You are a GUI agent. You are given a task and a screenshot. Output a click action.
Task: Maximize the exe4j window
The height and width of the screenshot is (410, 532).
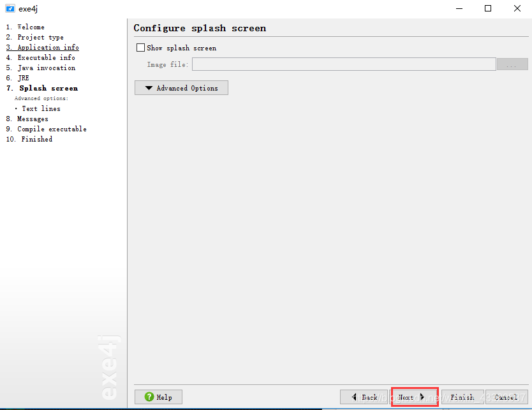click(488, 8)
